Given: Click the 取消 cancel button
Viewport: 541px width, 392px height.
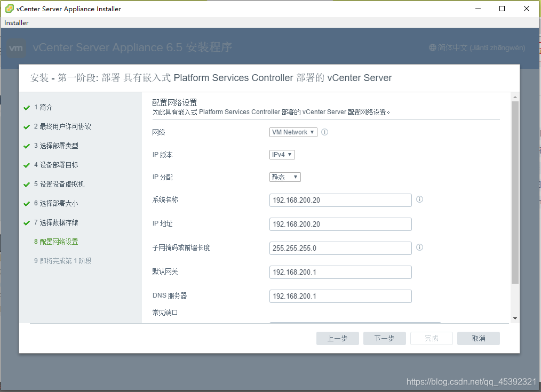Looking at the screenshot, I should [x=478, y=338].
